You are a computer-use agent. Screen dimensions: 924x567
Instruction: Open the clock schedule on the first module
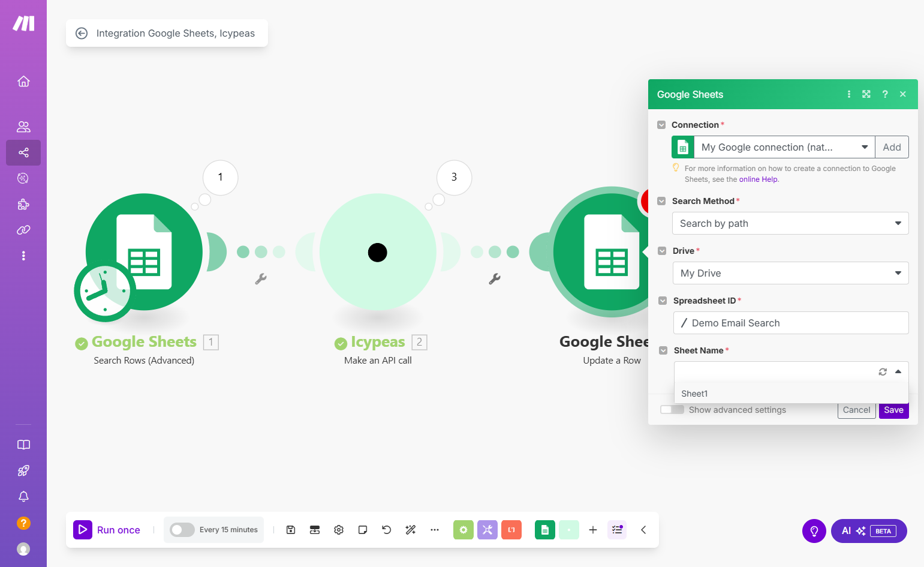(x=105, y=292)
